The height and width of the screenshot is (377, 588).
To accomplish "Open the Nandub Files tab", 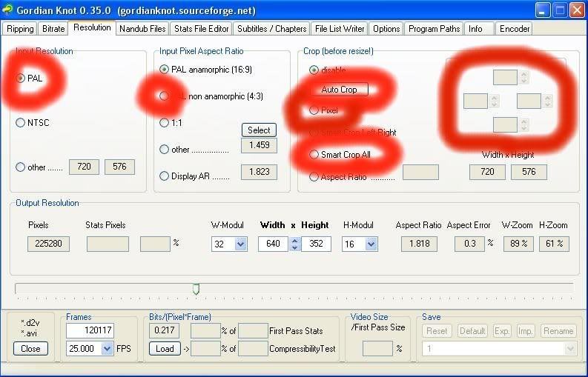I will pyautogui.click(x=142, y=29).
